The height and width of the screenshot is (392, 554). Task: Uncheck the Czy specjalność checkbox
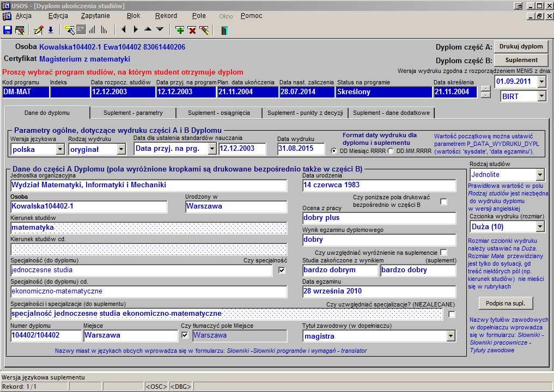[x=282, y=270]
